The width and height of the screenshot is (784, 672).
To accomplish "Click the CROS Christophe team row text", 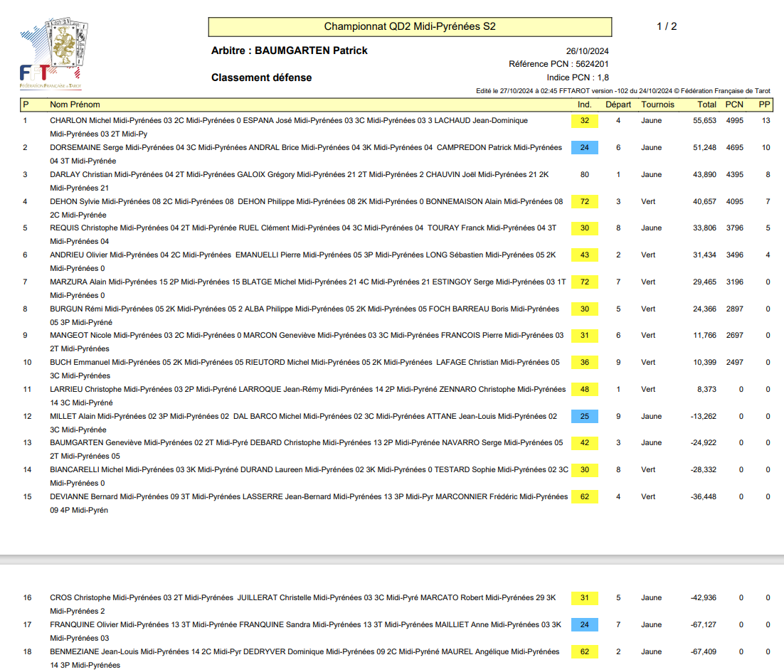I will pos(302,604).
